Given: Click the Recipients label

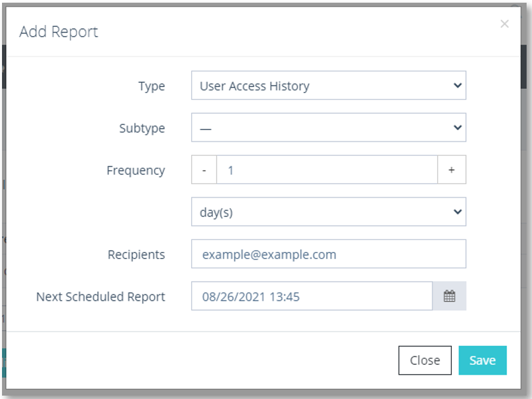Looking at the screenshot, I should 136,254.
